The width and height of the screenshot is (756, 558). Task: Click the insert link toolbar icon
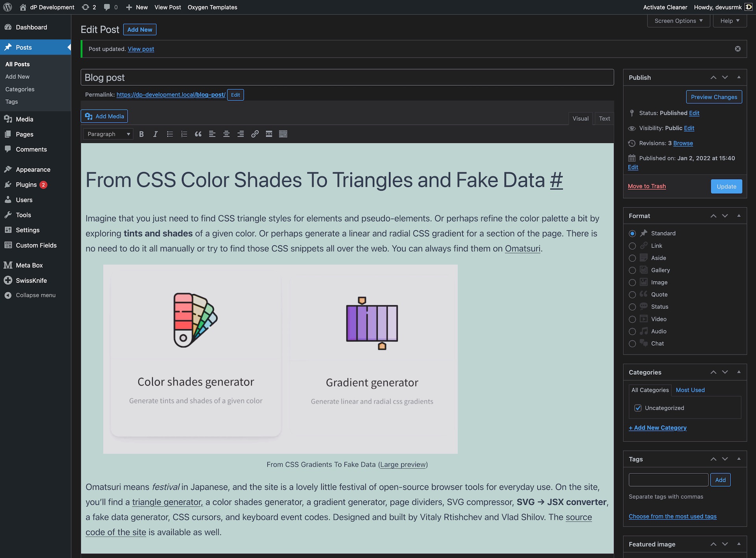click(x=255, y=134)
